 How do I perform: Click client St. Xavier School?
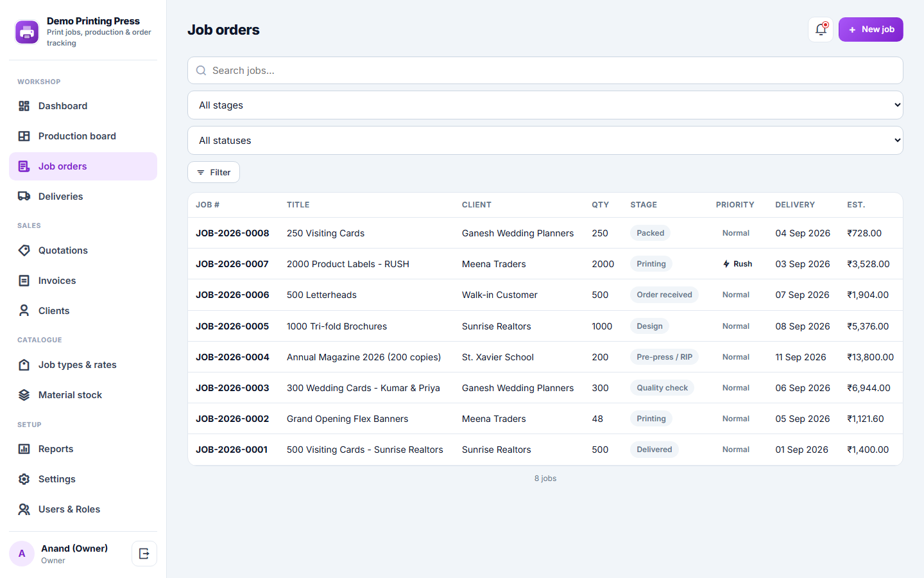tap(498, 357)
